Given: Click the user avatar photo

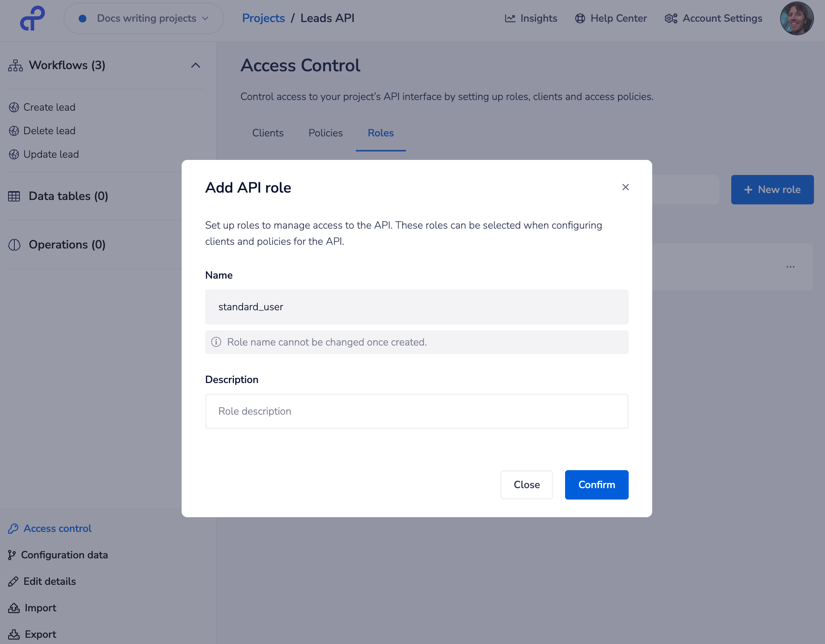Looking at the screenshot, I should click(796, 18).
